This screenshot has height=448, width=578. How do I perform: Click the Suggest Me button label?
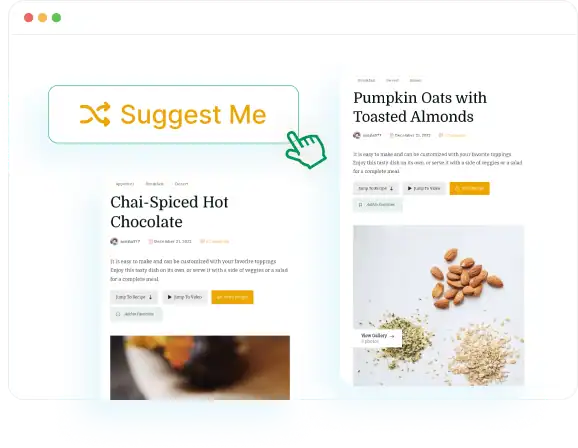click(193, 115)
